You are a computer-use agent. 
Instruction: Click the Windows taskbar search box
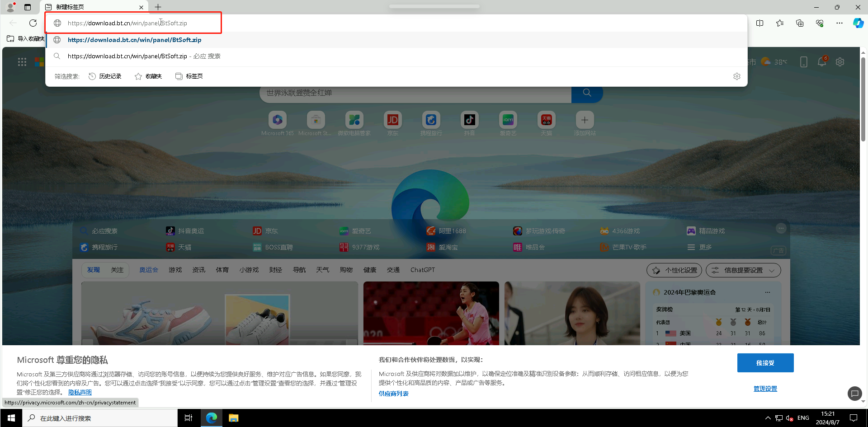pos(100,418)
